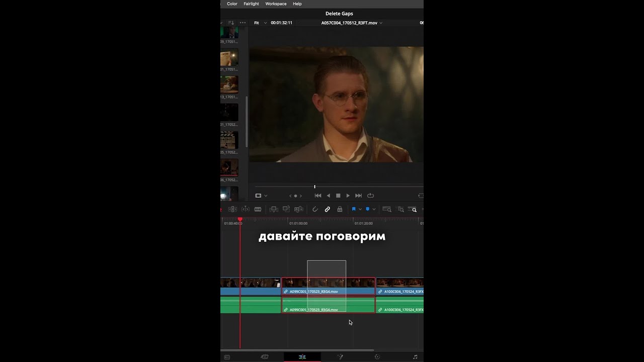Click the Replace Clip icon
Viewport: 644px width, 362px height.
[x=299, y=209]
